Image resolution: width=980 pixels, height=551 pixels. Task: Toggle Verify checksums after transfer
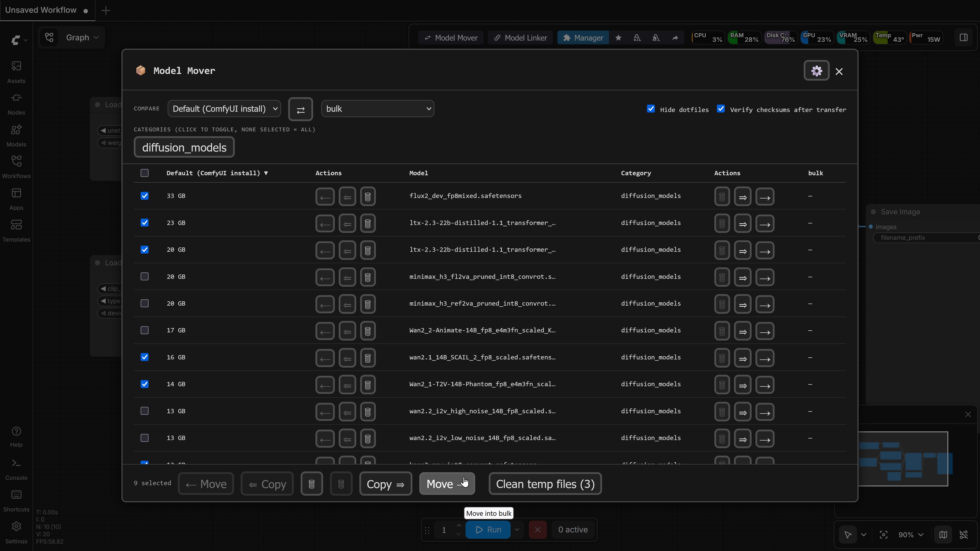tap(720, 109)
